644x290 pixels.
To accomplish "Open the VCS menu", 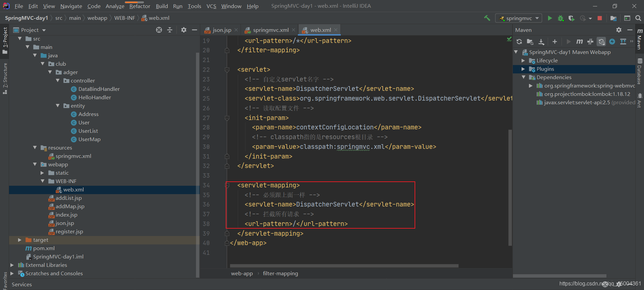I will (x=211, y=6).
